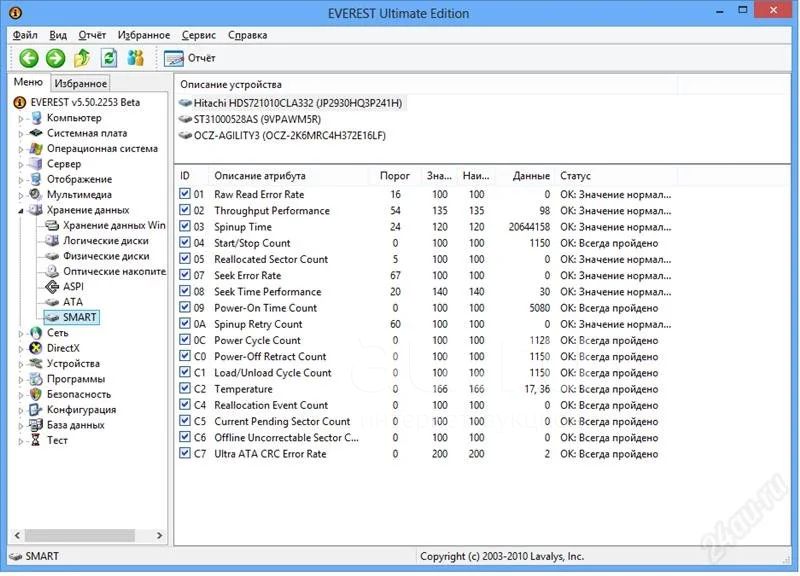Click the ST31000528AS drive icon
800x576 pixels.
tap(185, 119)
